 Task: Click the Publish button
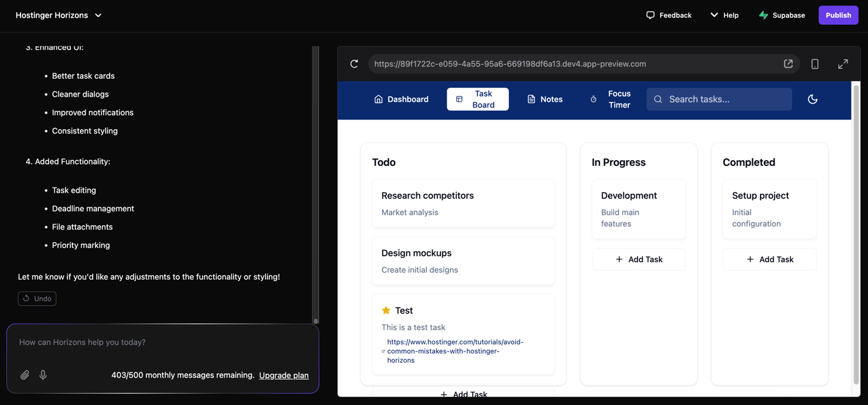(838, 15)
